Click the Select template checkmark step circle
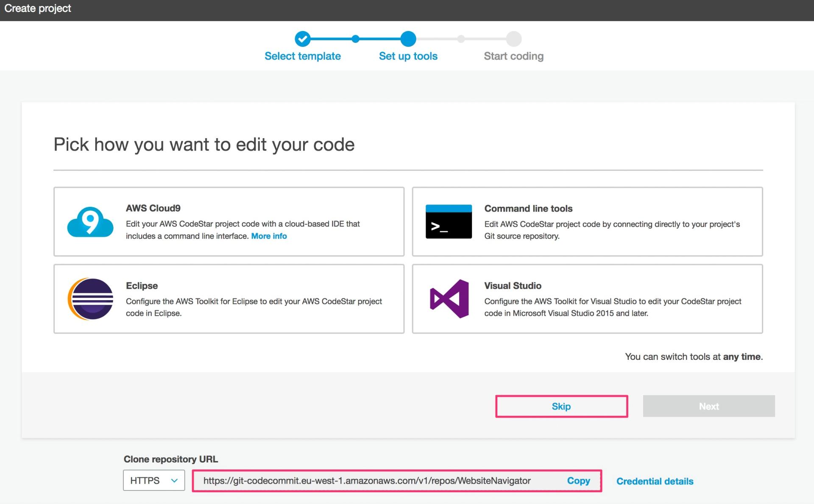814x504 pixels. [x=303, y=39]
